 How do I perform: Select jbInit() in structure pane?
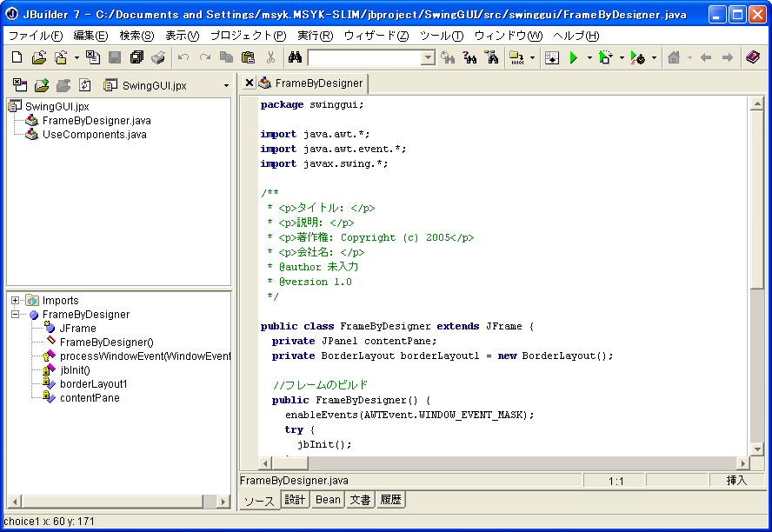[75, 370]
